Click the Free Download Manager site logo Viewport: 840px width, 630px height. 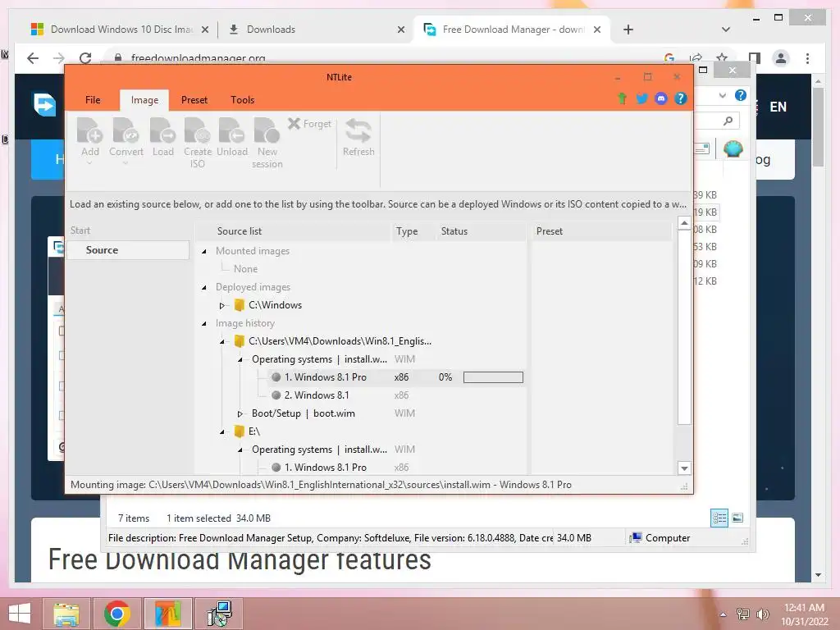coord(44,104)
